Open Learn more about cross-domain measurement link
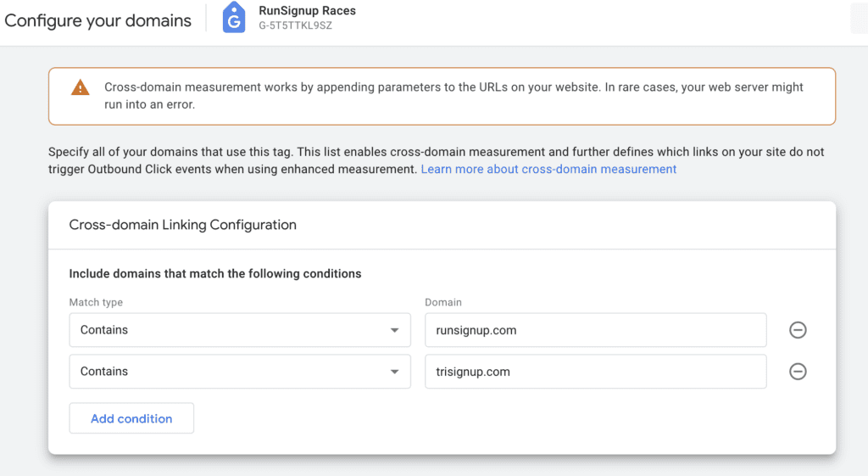868x476 pixels. (x=548, y=169)
